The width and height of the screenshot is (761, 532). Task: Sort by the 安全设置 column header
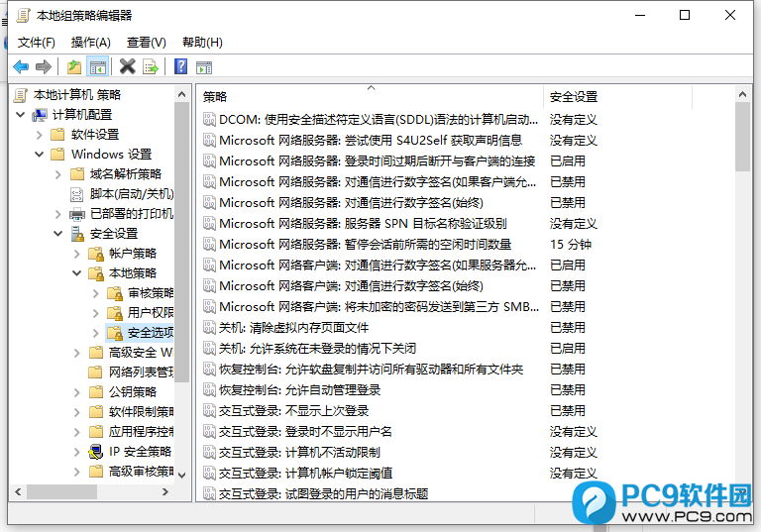coord(617,97)
